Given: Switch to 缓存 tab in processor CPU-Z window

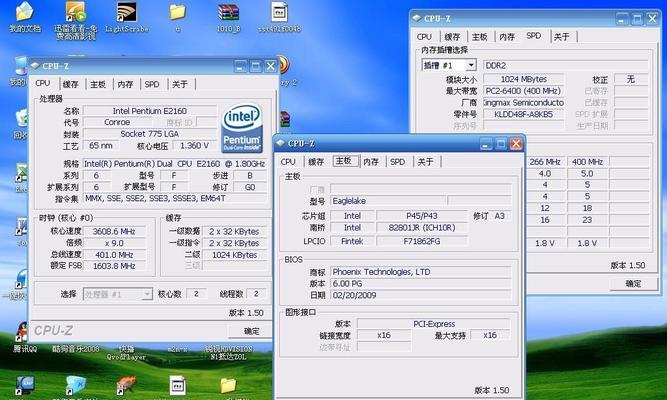Looking at the screenshot, I should pyautogui.click(x=71, y=84).
